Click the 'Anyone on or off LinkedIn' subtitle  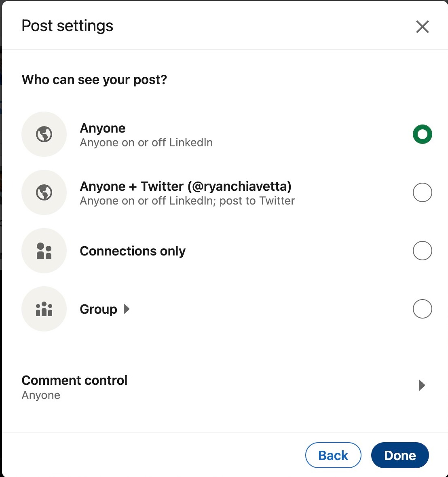coord(146,143)
